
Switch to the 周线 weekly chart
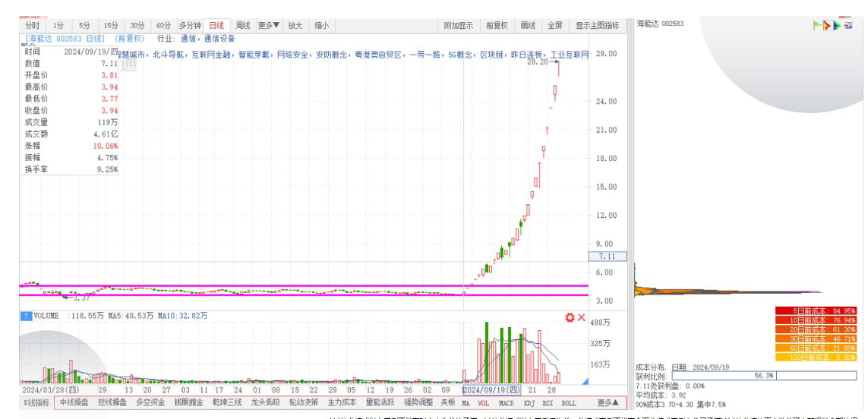pos(243,26)
